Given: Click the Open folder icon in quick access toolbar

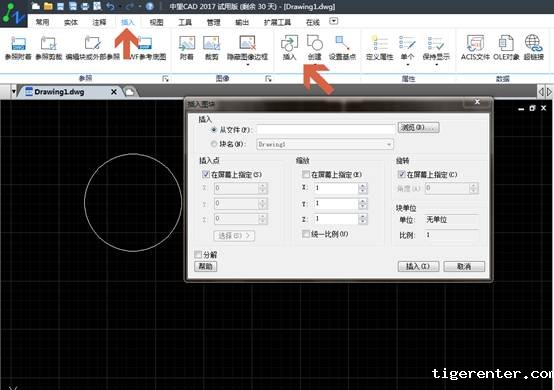Looking at the screenshot, I should pos(48,6).
